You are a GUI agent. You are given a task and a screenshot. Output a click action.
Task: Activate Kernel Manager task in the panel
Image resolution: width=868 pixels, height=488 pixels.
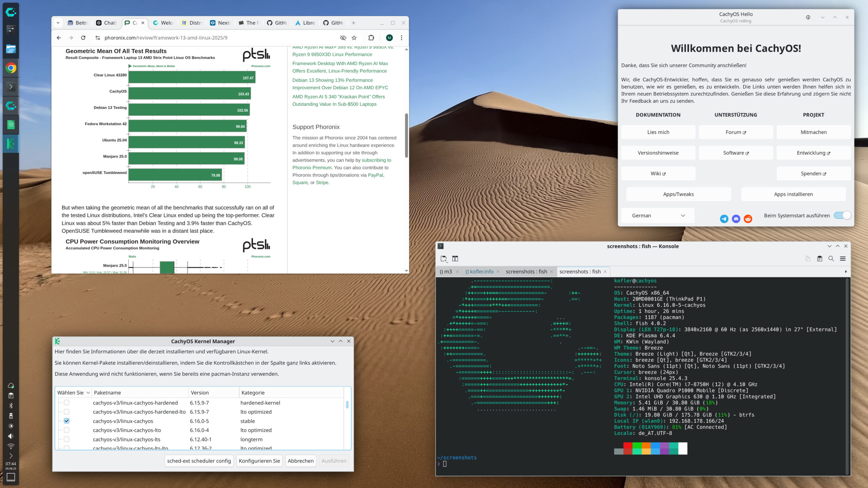coord(11,144)
